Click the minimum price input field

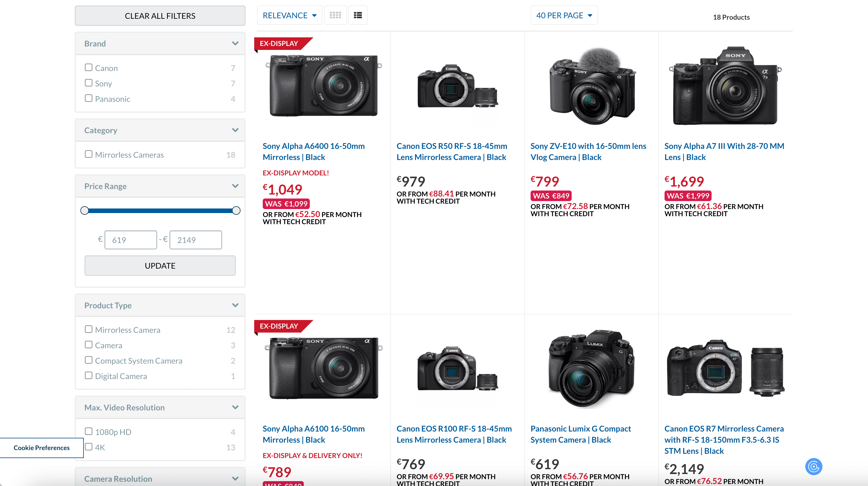(131, 240)
